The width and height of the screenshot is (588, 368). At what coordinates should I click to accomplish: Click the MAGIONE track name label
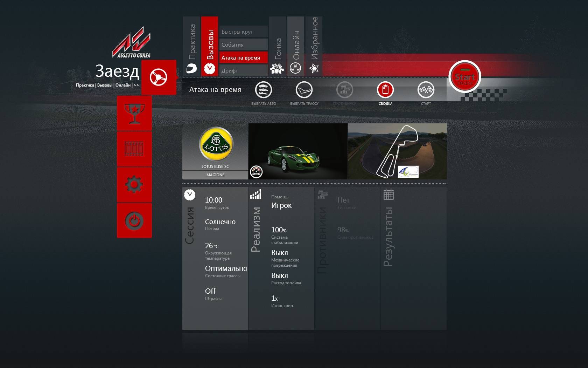(x=215, y=175)
